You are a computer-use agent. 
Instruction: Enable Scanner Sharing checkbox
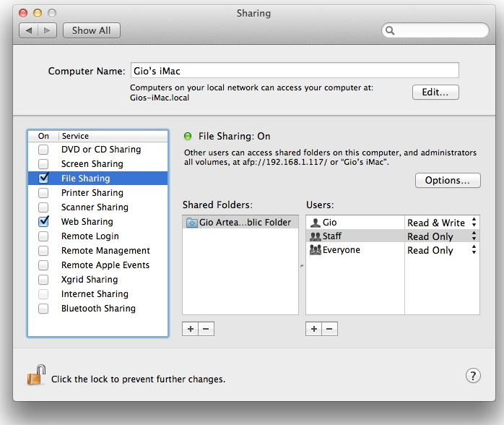pyautogui.click(x=43, y=207)
